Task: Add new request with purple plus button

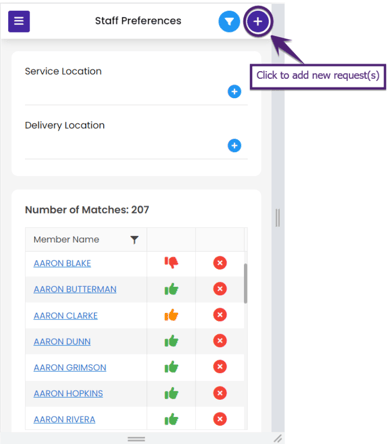Action: [x=258, y=22]
